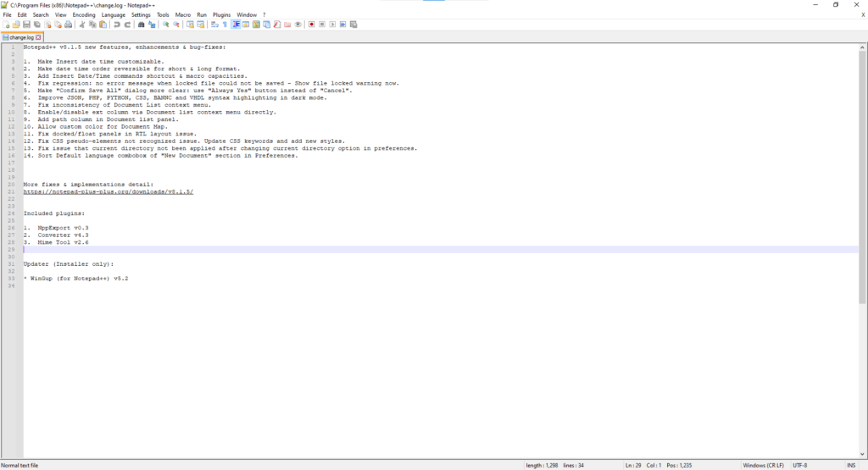Open the Define your language icon

tap(246, 25)
